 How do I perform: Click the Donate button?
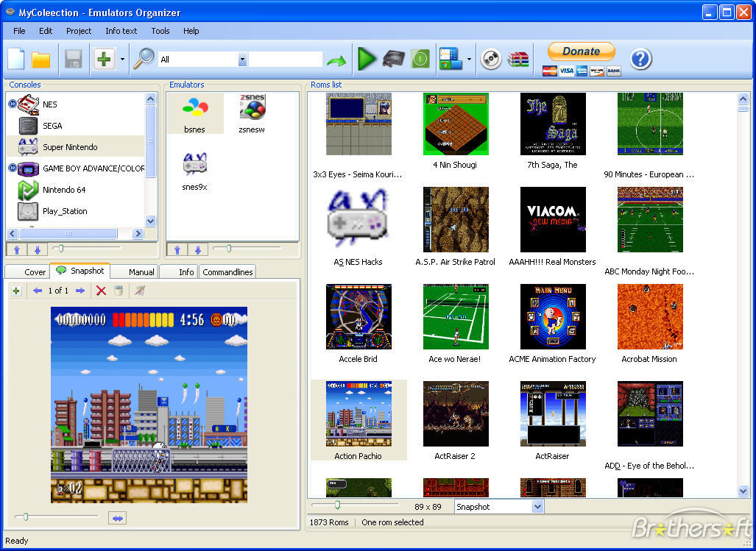(582, 51)
